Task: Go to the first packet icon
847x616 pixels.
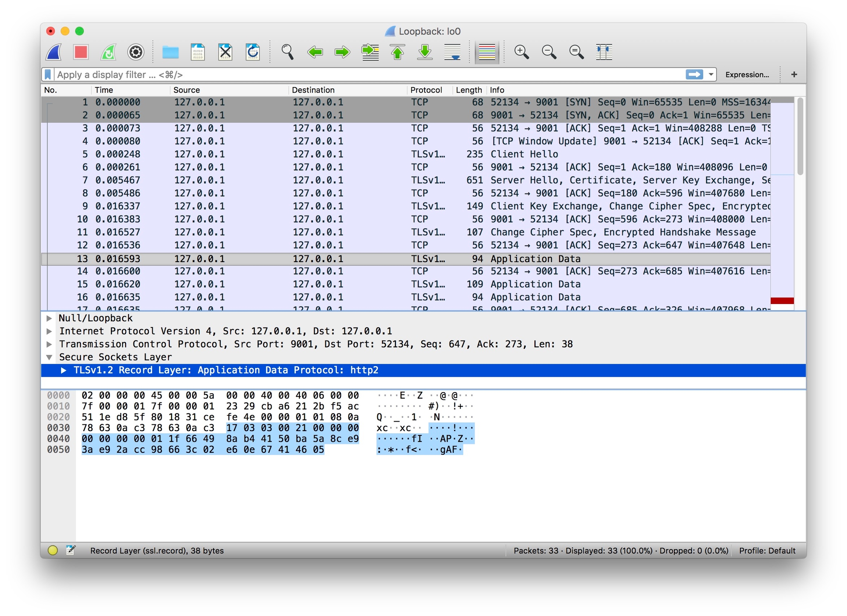Action: [397, 52]
